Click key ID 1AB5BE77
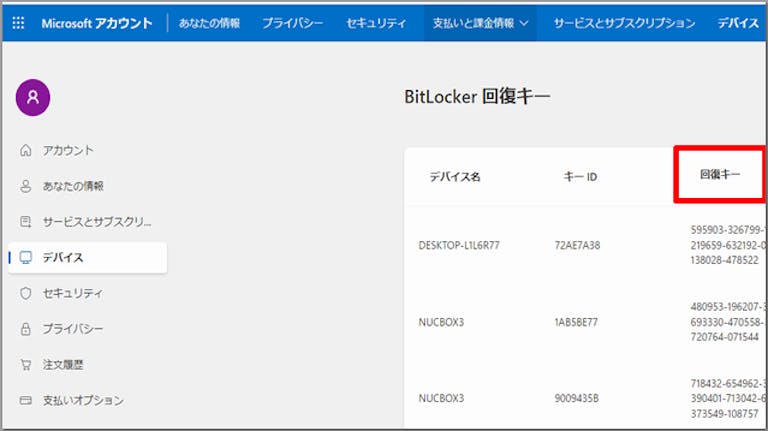This screenshot has height=431, width=768. [x=576, y=322]
